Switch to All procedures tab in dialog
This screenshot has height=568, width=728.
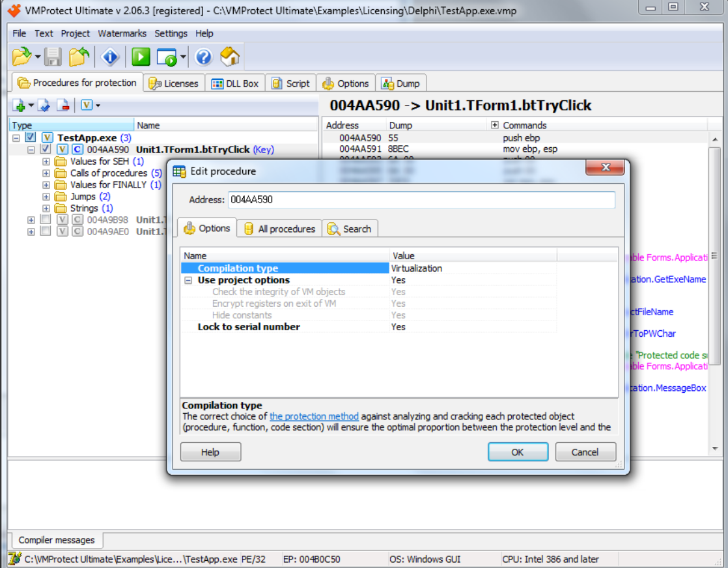(279, 229)
